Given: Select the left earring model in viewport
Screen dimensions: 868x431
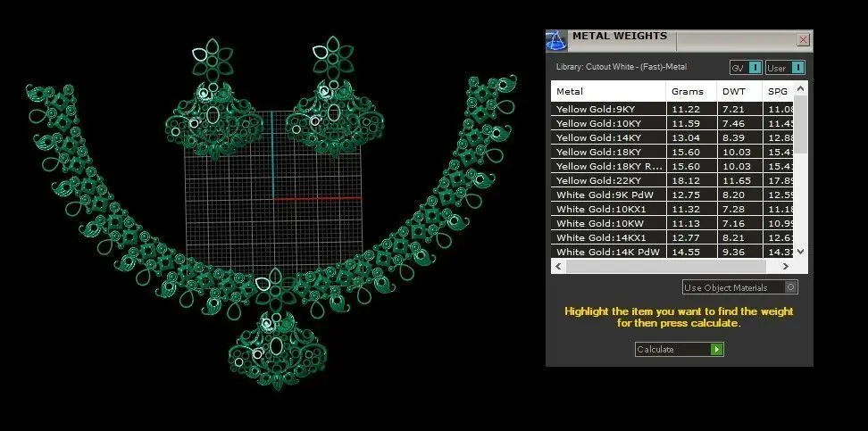Looking at the screenshot, I should pos(213,98).
